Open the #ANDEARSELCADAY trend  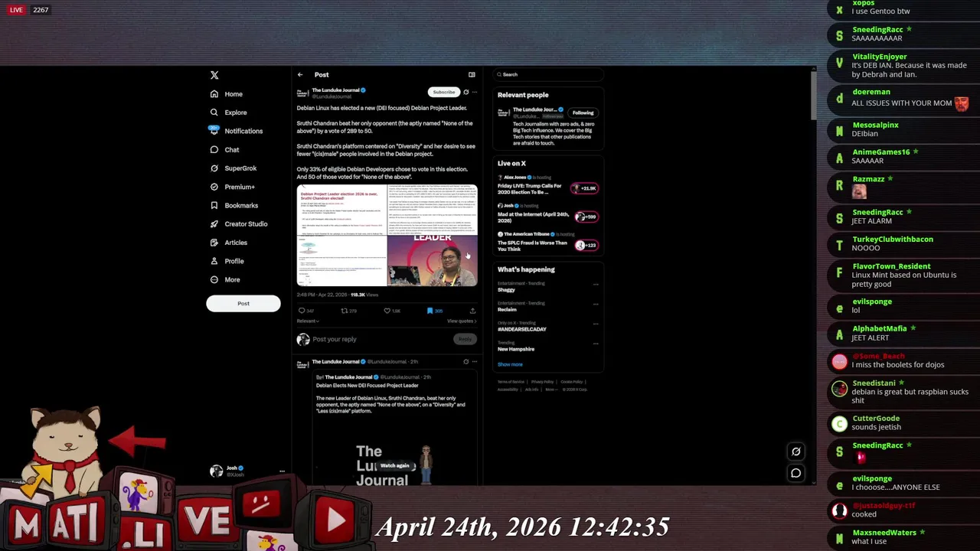[x=522, y=329]
